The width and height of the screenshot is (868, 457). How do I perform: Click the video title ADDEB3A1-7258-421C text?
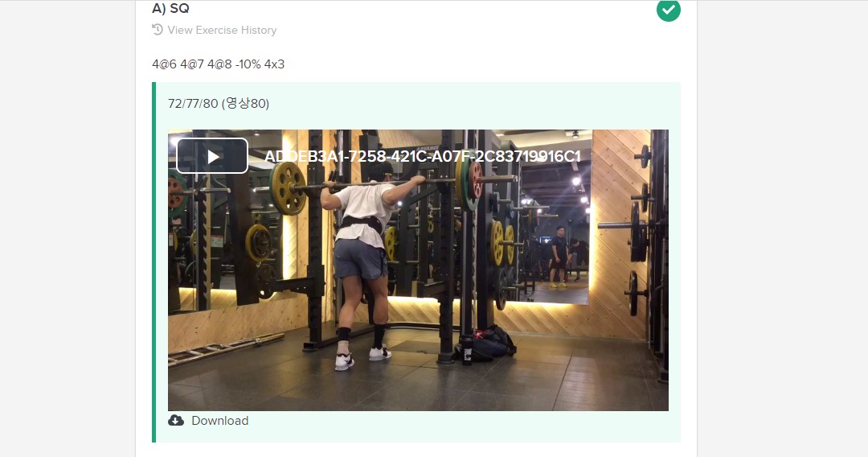(x=423, y=157)
